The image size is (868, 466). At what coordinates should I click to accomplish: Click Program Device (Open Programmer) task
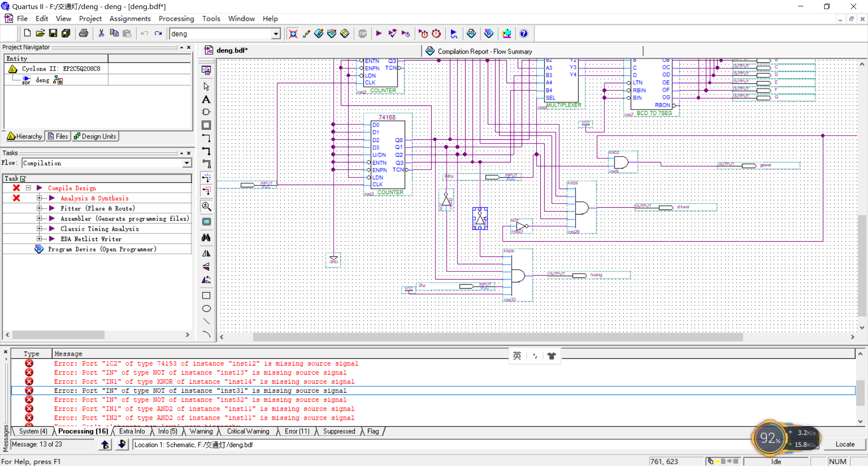(102, 249)
